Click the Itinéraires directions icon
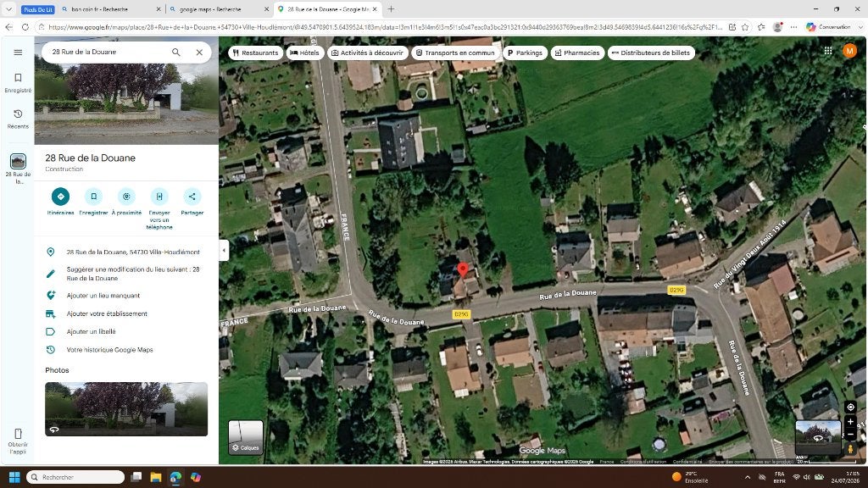The width and height of the screenshot is (868, 488). [x=60, y=197]
